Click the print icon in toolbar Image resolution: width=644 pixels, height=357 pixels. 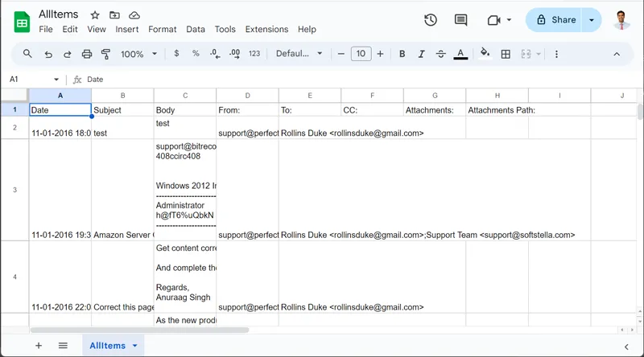coord(87,54)
